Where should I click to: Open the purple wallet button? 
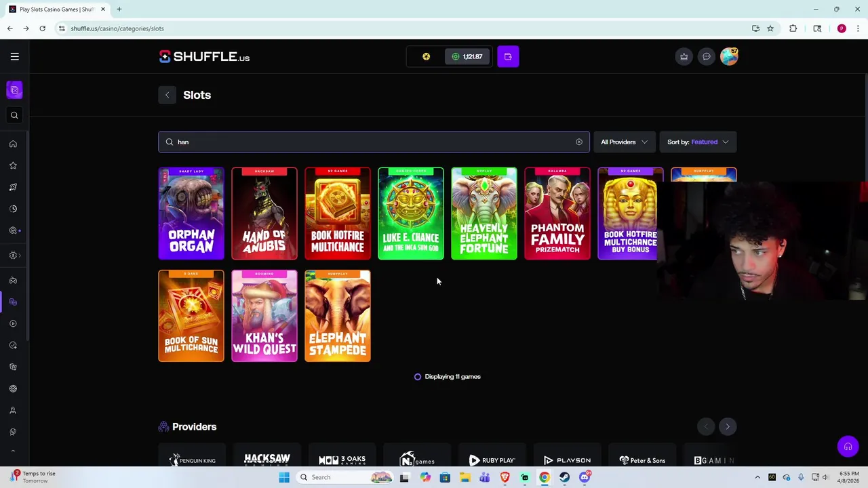(508, 57)
